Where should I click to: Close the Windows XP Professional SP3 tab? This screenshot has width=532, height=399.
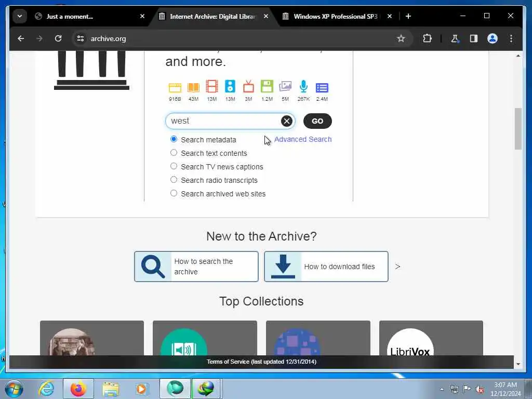(x=390, y=16)
